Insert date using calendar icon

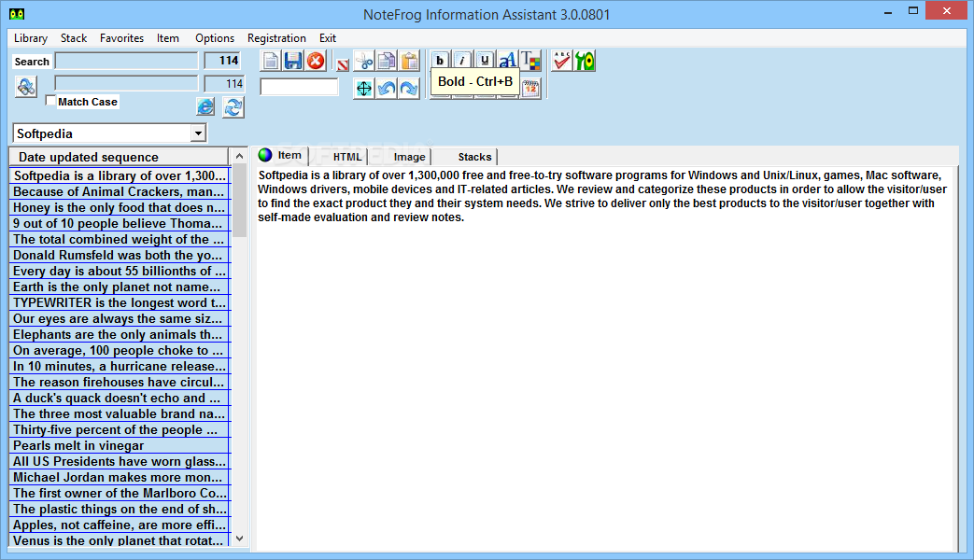point(530,88)
